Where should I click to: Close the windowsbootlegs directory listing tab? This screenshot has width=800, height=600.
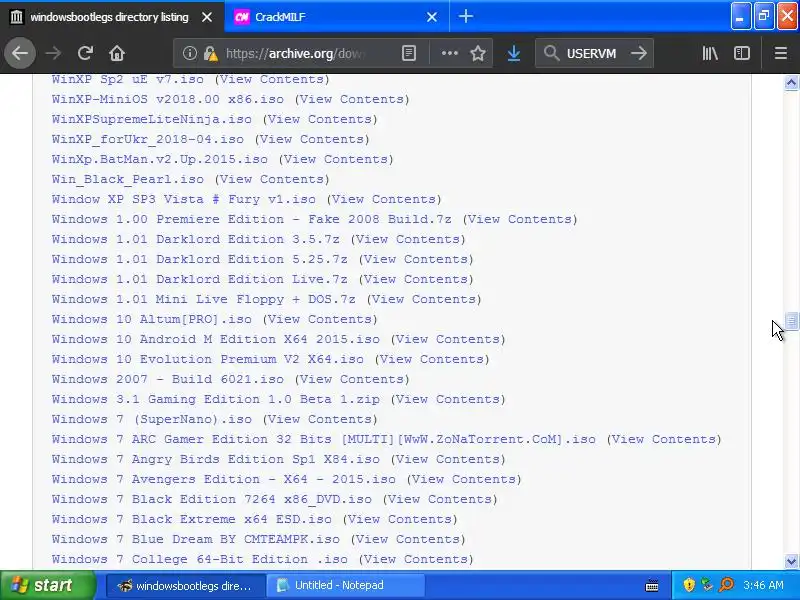pyautogui.click(x=207, y=17)
